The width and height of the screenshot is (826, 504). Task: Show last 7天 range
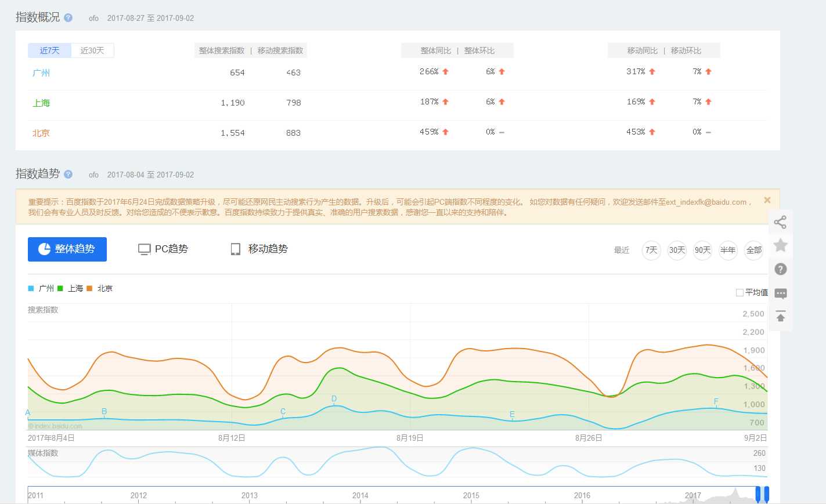coord(651,250)
